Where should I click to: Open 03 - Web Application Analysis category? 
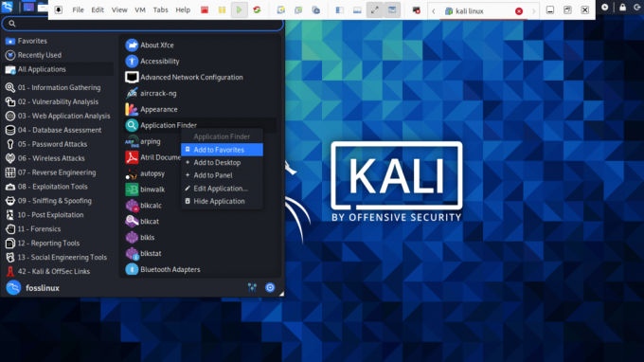[x=58, y=116]
